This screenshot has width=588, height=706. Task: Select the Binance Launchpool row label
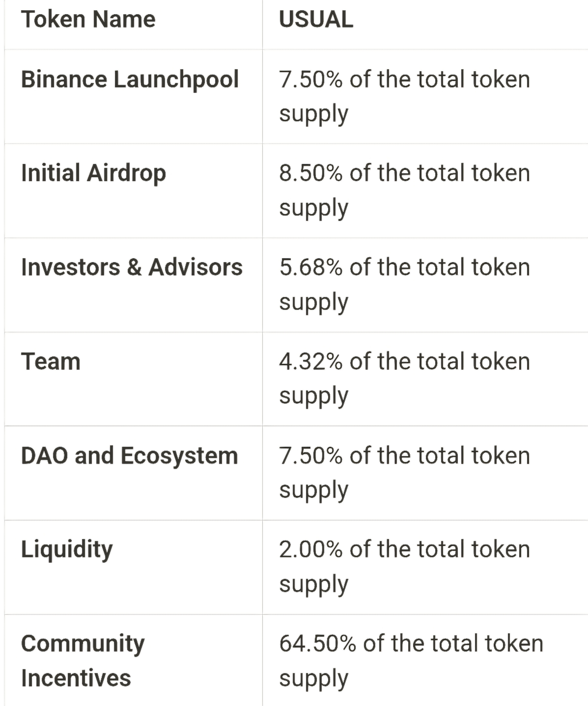pos(130,80)
